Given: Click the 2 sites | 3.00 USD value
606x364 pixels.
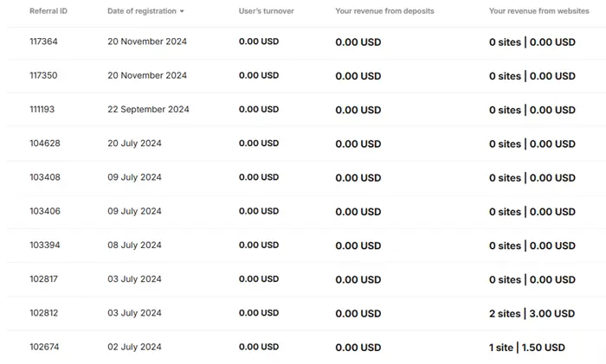Looking at the screenshot, I should click(x=532, y=314).
